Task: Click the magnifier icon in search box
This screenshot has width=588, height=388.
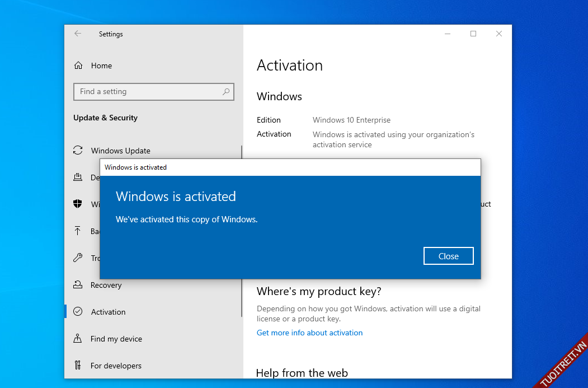Action: point(226,92)
